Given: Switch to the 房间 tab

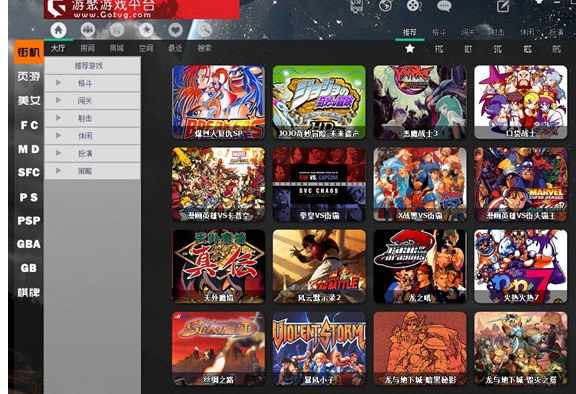Looking at the screenshot, I should [87, 48].
